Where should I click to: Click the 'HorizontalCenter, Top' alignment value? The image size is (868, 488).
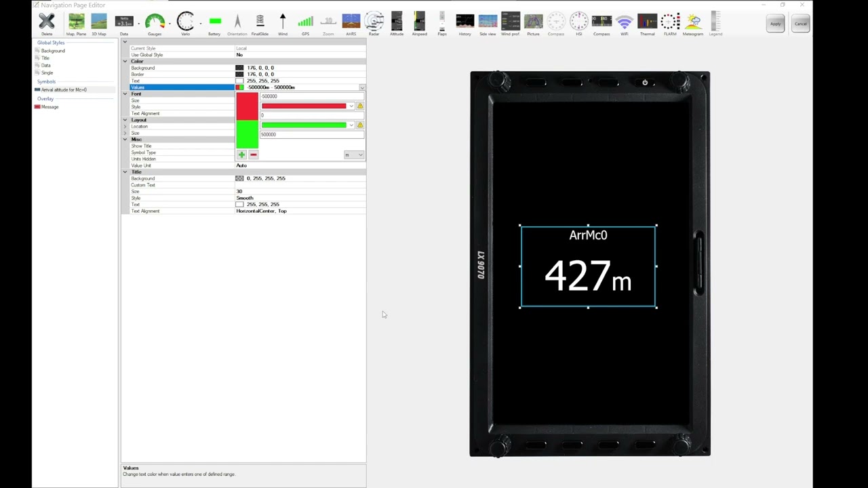click(x=261, y=211)
